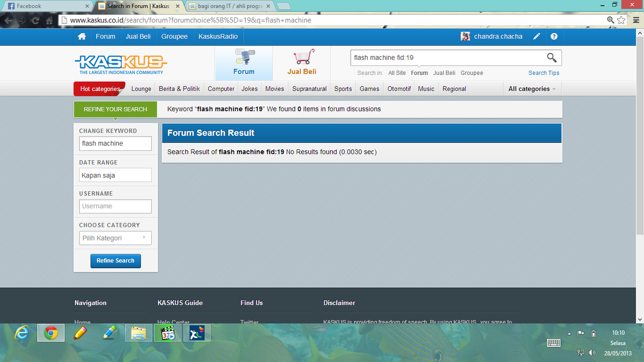The image size is (644, 362).
Task: Expand All categories dropdown
Action: click(x=532, y=89)
